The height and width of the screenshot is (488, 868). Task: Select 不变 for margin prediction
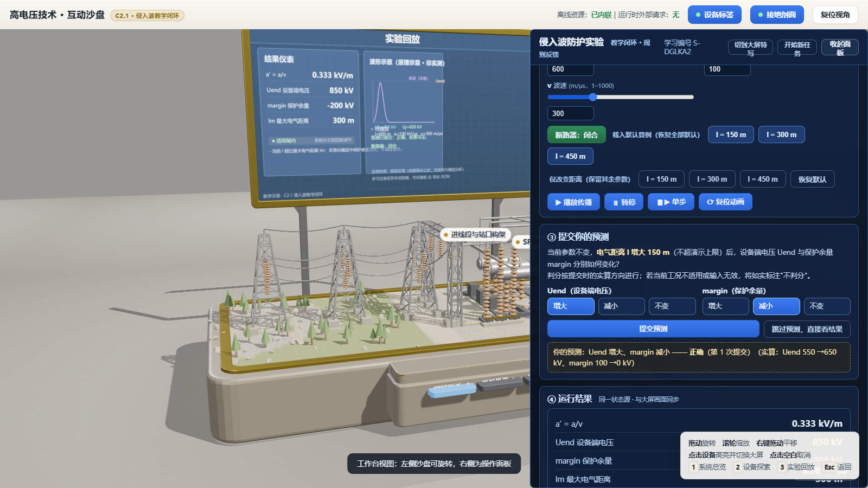click(827, 306)
